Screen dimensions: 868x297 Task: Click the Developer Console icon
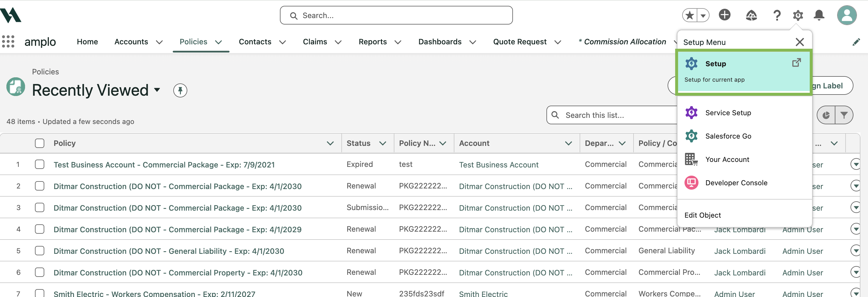(x=691, y=183)
